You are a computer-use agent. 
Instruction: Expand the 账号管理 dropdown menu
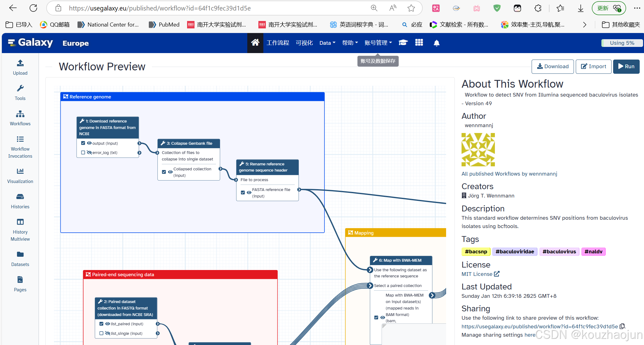378,43
